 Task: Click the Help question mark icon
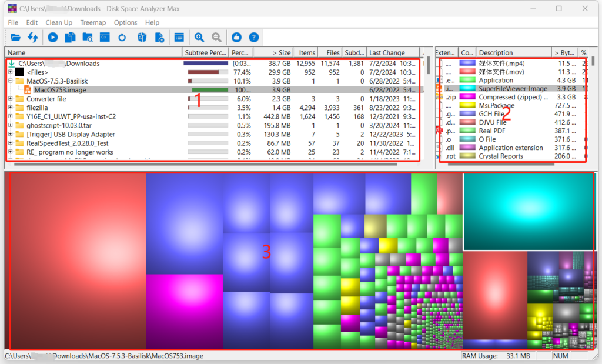pos(254,37)
